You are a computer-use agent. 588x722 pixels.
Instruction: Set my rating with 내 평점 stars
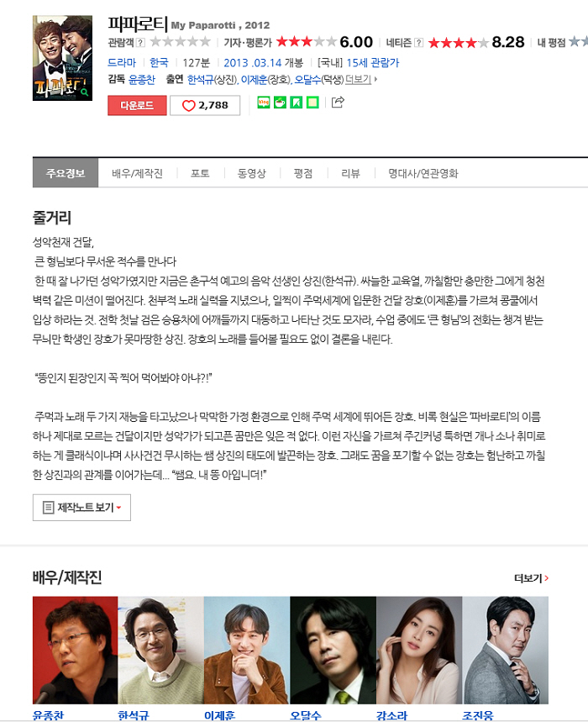pyautogui.click(x=578, y=42)
